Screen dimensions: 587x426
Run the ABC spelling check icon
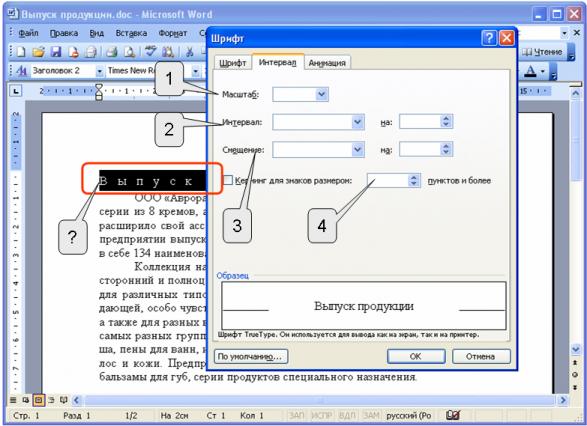150,51
